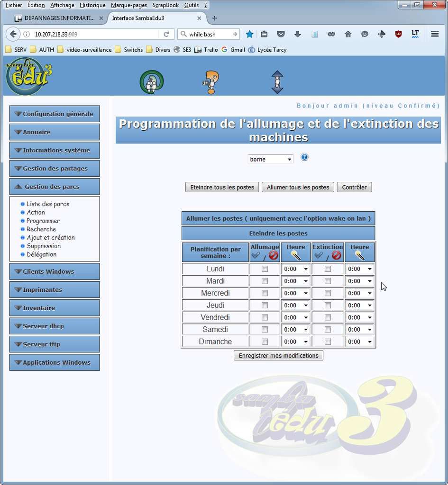Open the Extinction hour dropdown for Mardi
Screen dimensions: 448x485
(359, 281)
